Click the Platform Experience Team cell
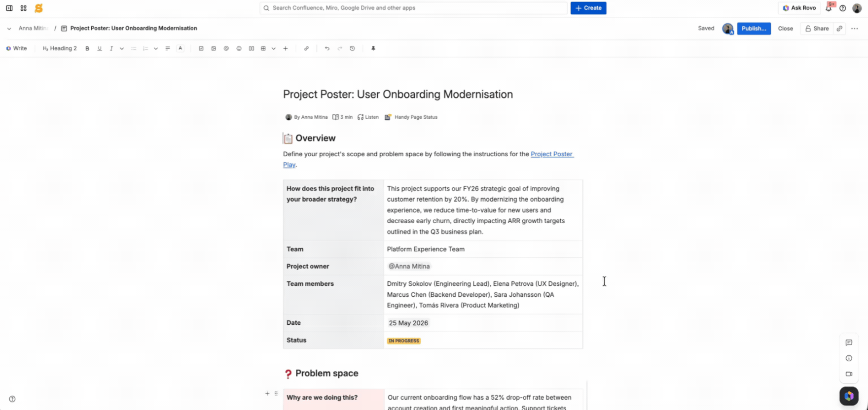The width and height of the screenshot is (868, 410). point(483,249)
